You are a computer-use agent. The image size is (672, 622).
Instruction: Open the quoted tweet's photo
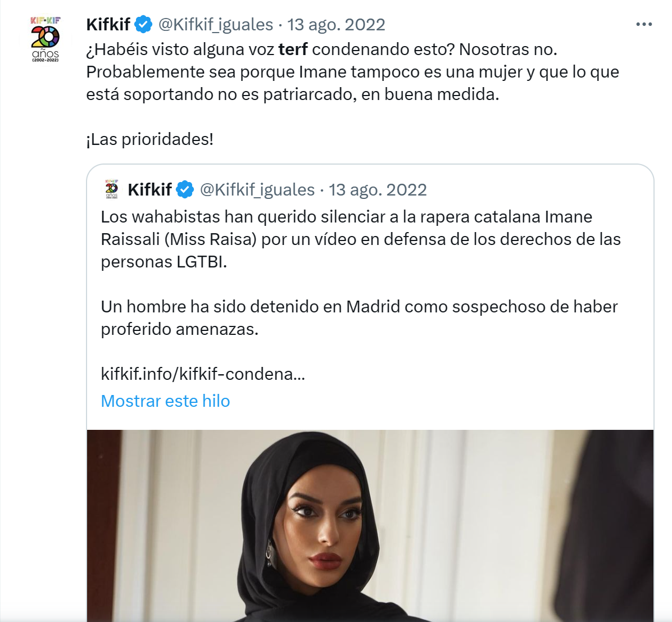pos(370,525)
